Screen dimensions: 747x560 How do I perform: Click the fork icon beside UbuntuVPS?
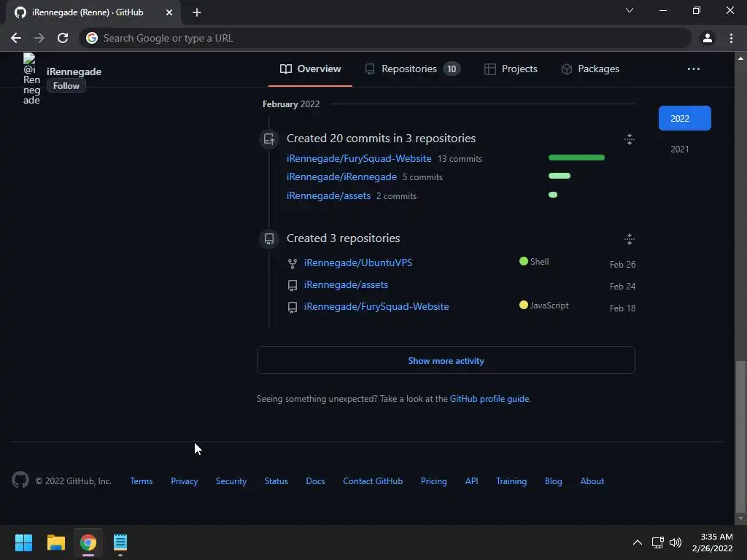point(293,263)
